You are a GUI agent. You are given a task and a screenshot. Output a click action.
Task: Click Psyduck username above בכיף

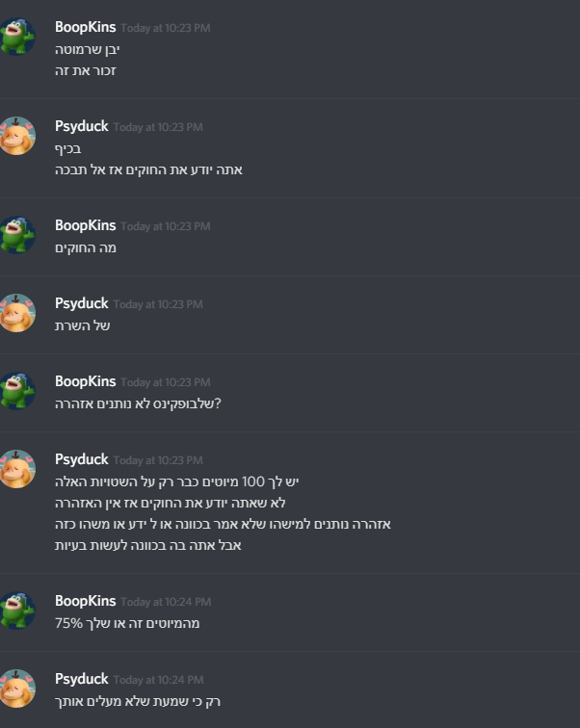point(82,126)
